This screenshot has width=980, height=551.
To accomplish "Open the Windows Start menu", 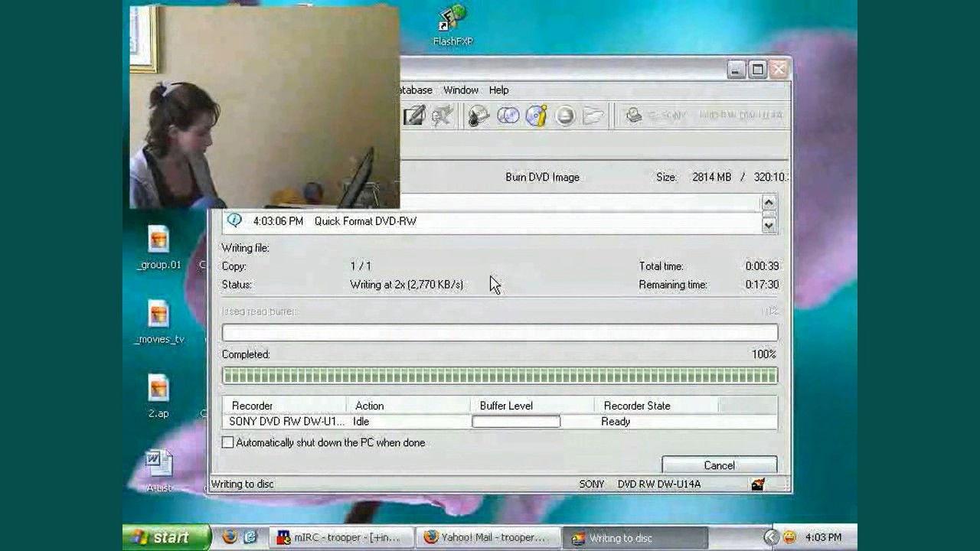I will pyautogui.click(x=166, y=537).
